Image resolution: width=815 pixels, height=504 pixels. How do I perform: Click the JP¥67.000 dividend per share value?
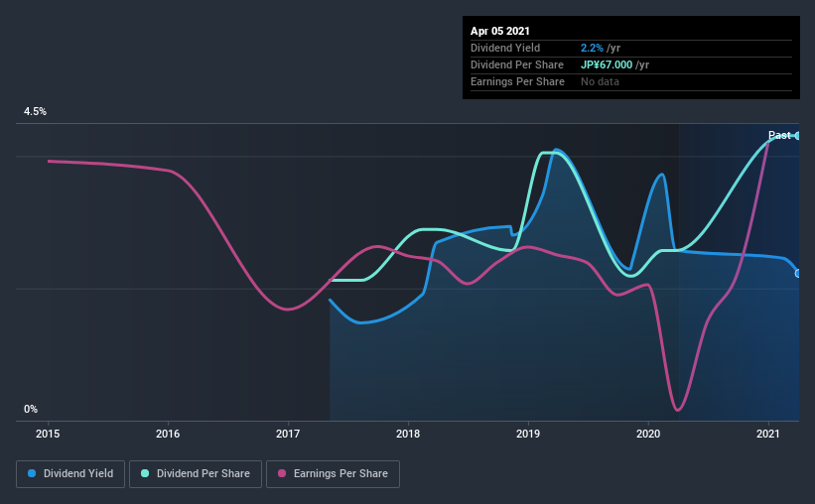click(607, 64)
